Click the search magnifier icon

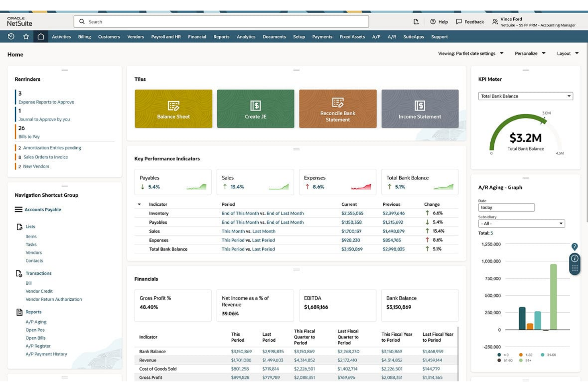(82, 21)
